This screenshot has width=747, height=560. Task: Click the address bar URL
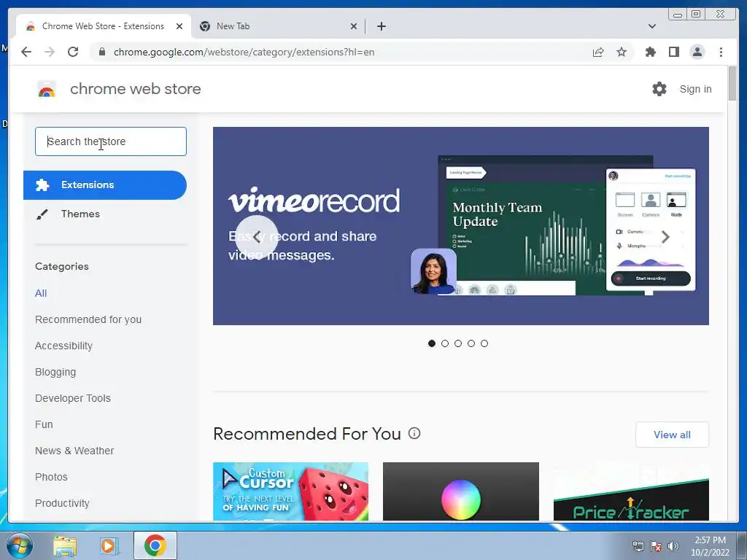click(x=244, y=52)
